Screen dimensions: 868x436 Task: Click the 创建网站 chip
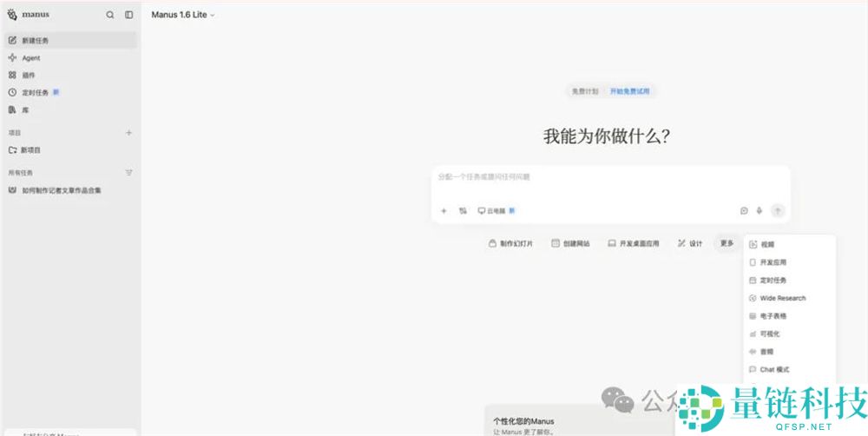click(571, 244)
